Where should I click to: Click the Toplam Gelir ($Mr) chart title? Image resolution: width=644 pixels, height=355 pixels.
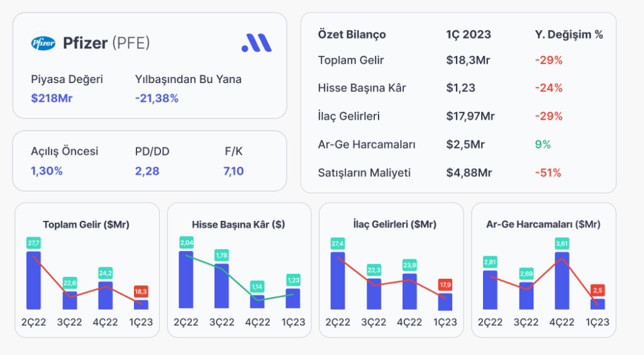click(86, 225)
